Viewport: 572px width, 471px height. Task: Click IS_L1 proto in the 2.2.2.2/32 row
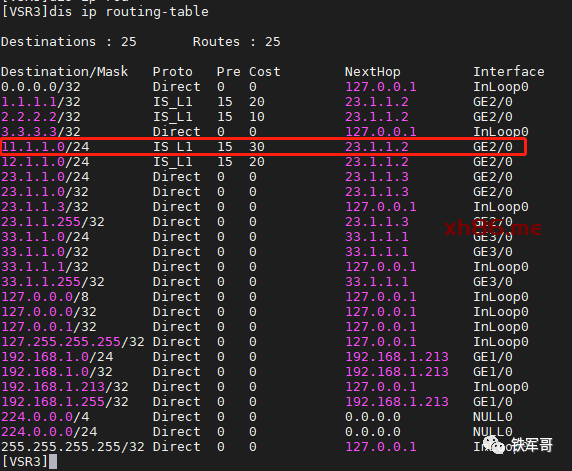[x=173, y=117]
